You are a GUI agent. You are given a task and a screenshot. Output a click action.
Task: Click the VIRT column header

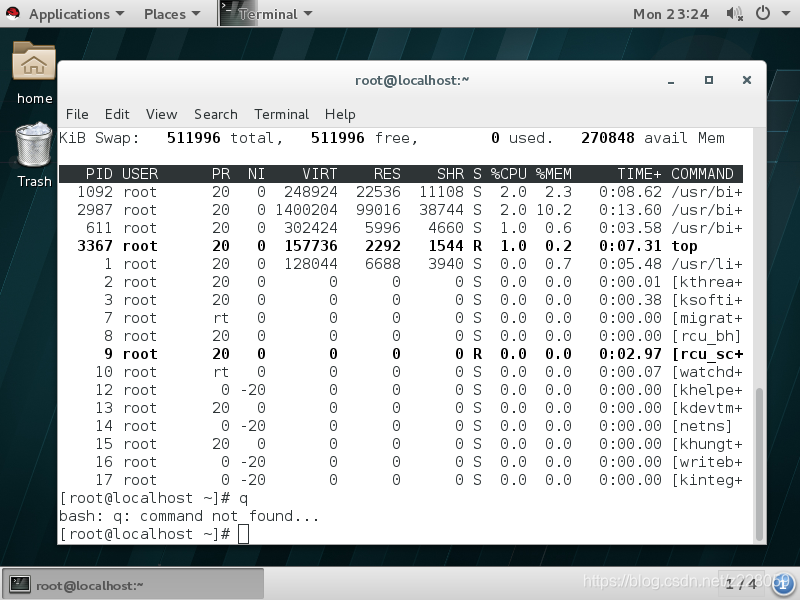coord(319,174)
